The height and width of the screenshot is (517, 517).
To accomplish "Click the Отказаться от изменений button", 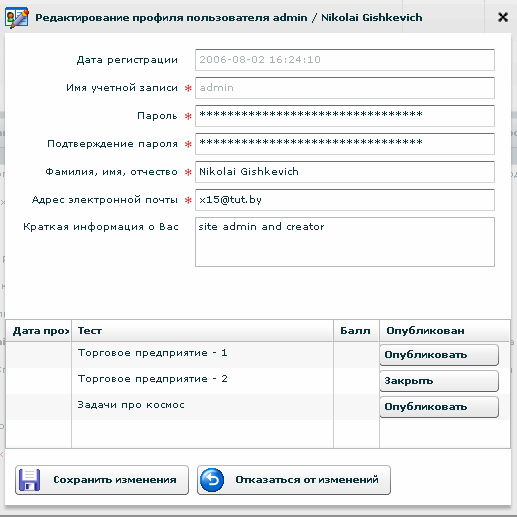I will 294,480.
